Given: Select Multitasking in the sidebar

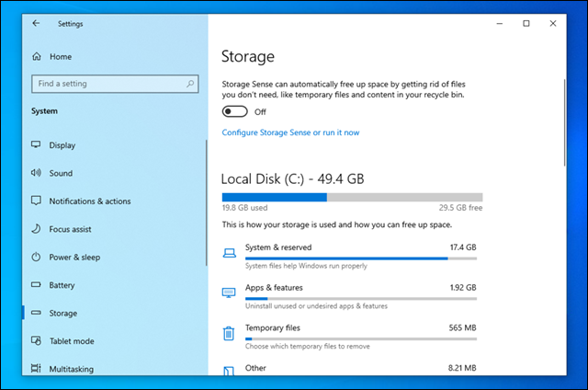Looking at the screenshot, I should point(72,369).
